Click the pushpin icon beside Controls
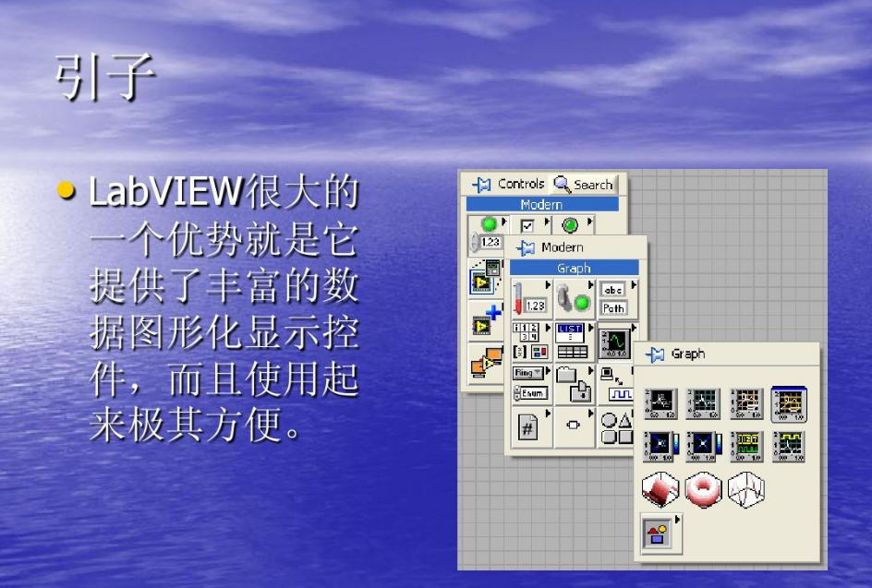This screenshot has height=588, width=872. [481, 185]
